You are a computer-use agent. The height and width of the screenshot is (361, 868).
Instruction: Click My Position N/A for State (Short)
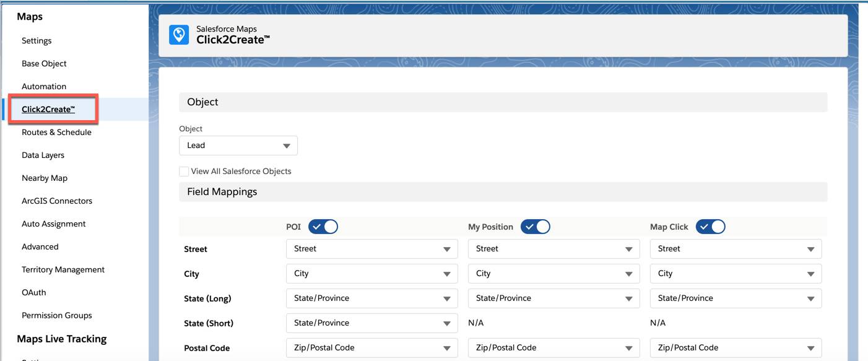pos(476,323)
